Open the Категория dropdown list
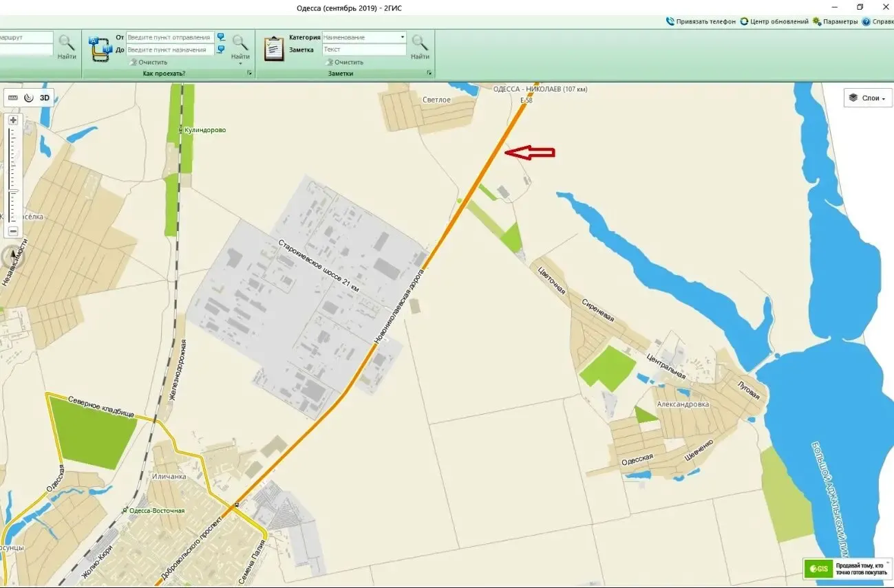 tap(402, 37)
